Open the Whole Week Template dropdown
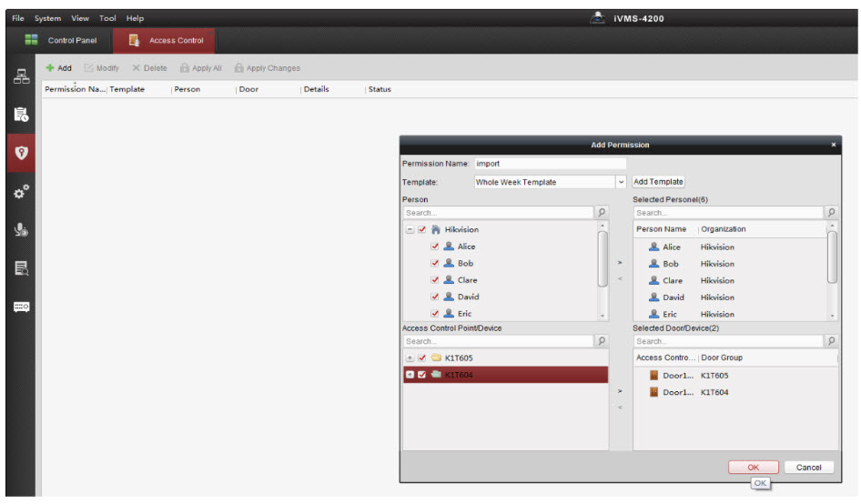861x504 pixels. [622, 182]
